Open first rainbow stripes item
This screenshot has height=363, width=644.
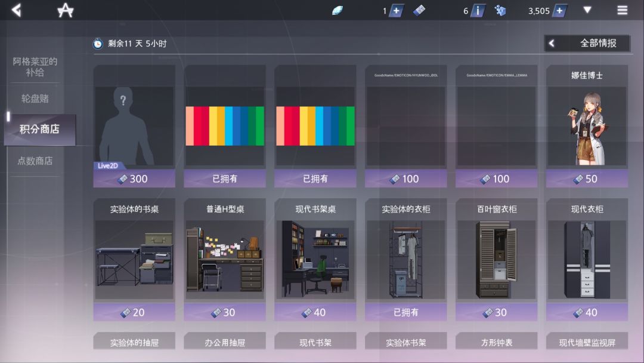[x=225, y=126]
